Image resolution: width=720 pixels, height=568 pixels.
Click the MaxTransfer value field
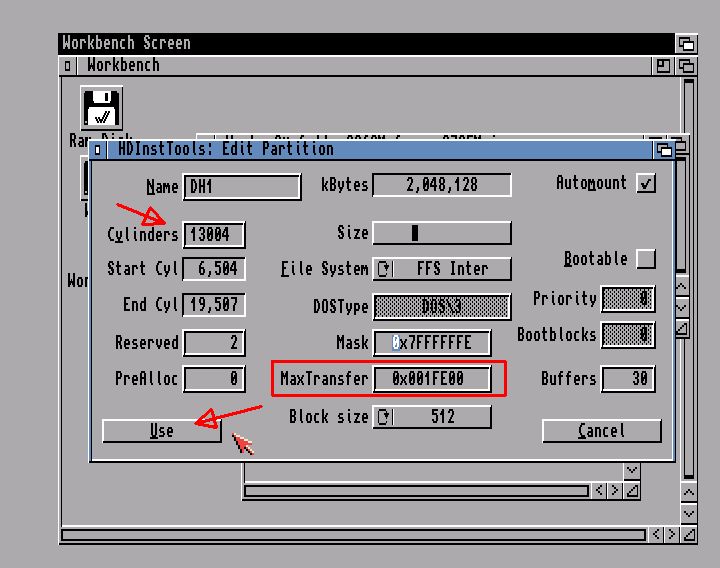click(x=432, y=379)
